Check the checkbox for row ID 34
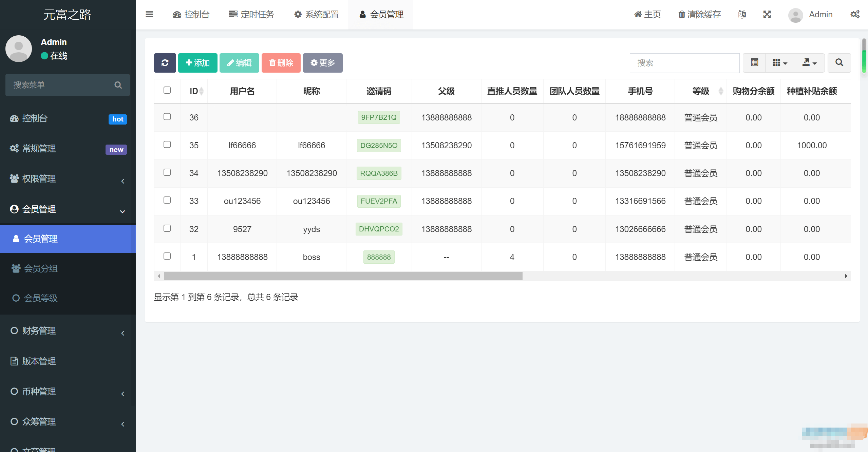The height and width of the screenshot is (452, 868). (x=167, y=172)
